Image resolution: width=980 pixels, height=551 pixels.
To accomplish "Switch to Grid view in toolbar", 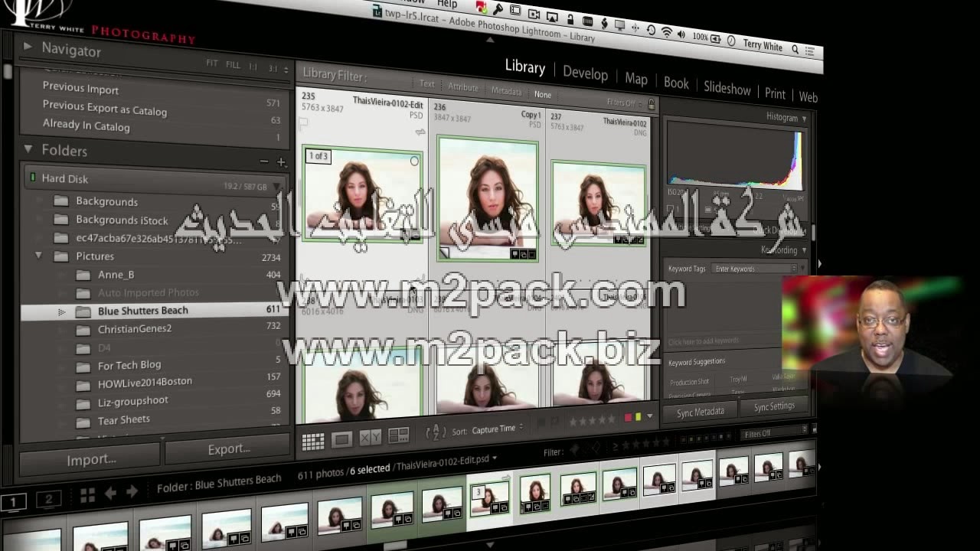I will coord(312,441).
